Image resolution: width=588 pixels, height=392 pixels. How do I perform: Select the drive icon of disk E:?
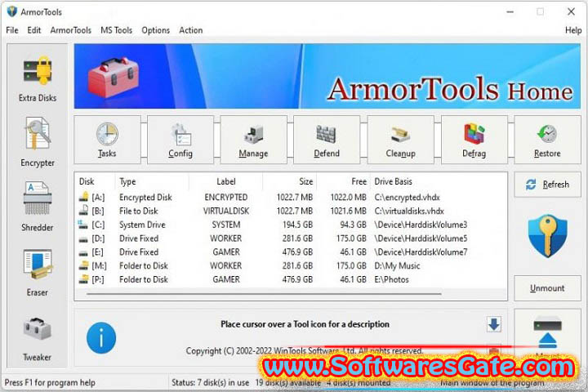(83, 253)
